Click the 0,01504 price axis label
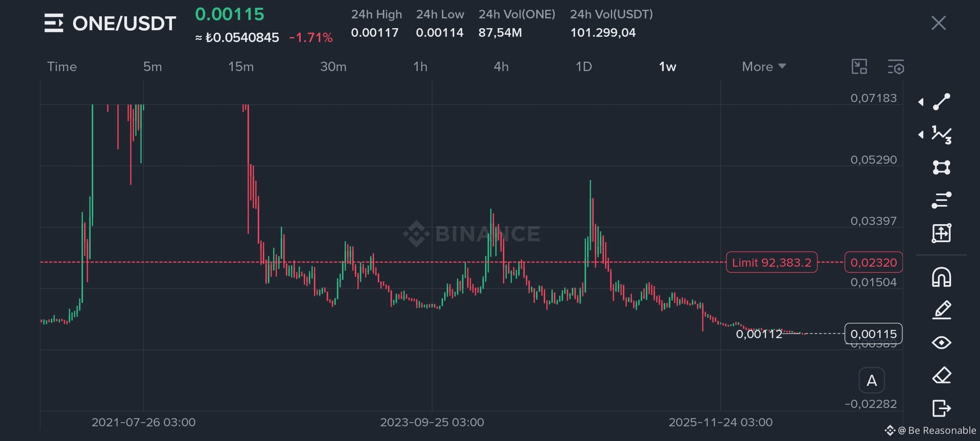 pyautogui.click(x=873, y=282)
